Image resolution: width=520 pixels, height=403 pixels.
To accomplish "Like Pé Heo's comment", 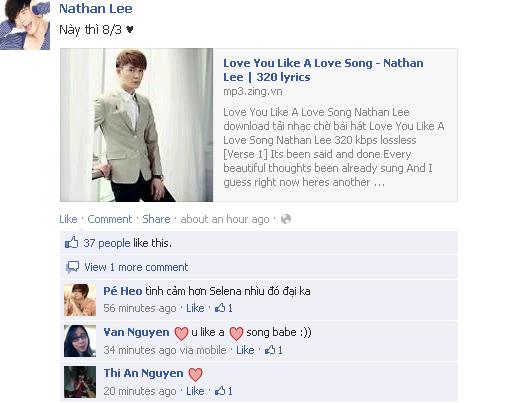I will pyautogui.click(x=195, y=308).
